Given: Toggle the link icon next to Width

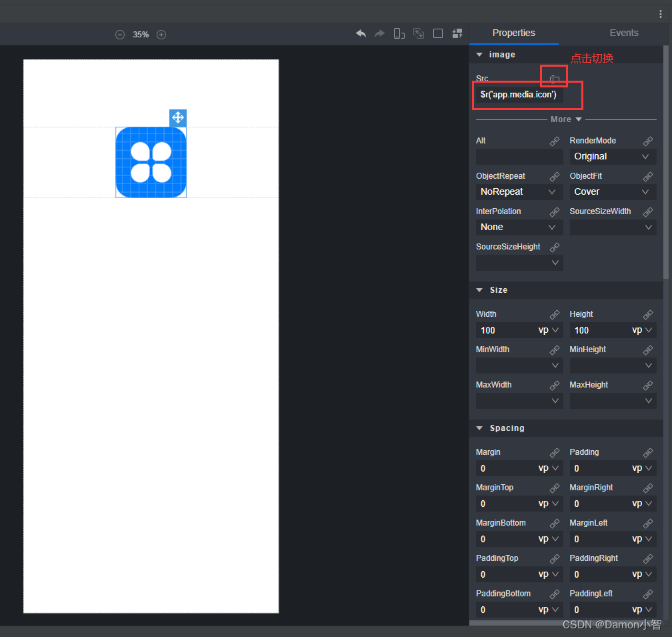Looking at the screenshot, I should [554, 315].
